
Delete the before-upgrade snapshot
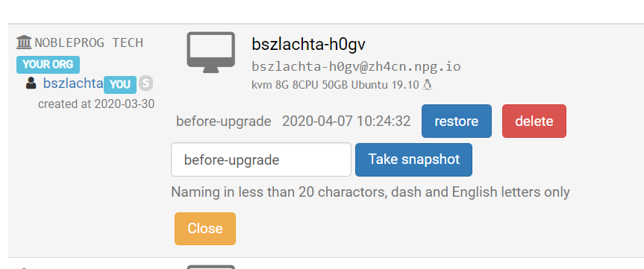point(534,121)
